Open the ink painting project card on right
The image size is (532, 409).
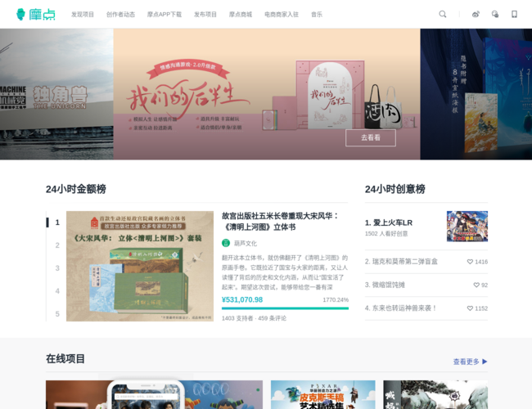[x=435, y=394]
